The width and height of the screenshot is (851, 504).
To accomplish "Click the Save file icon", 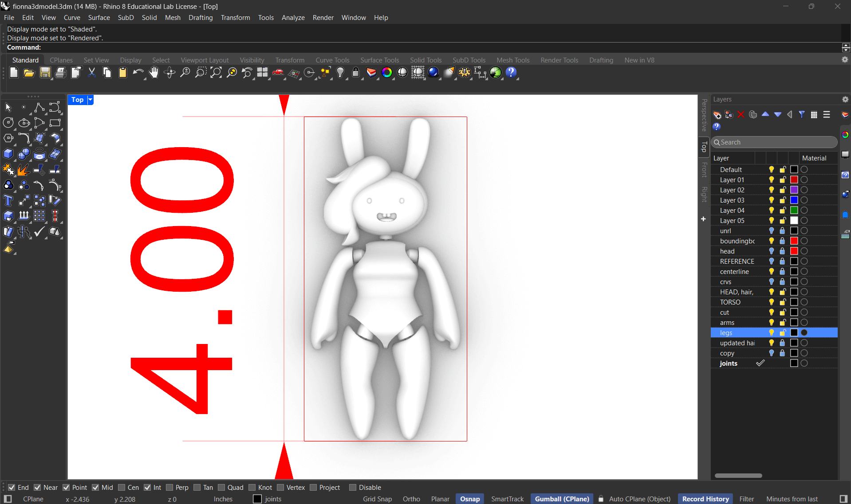I will (45, 73).
